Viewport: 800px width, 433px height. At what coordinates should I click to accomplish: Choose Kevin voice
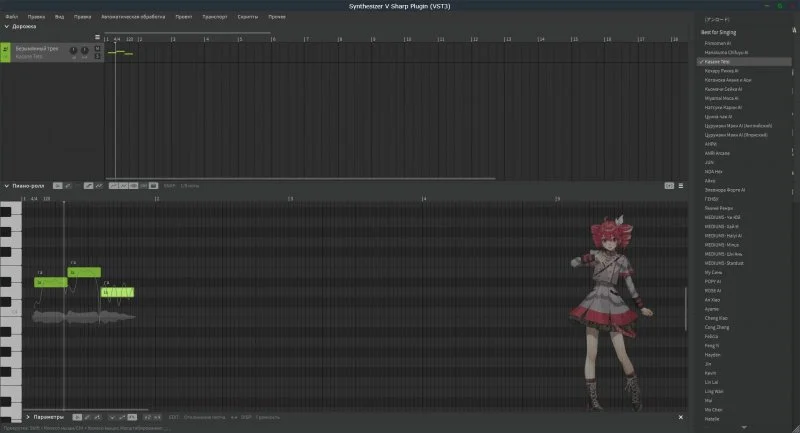tap(710, 373)
